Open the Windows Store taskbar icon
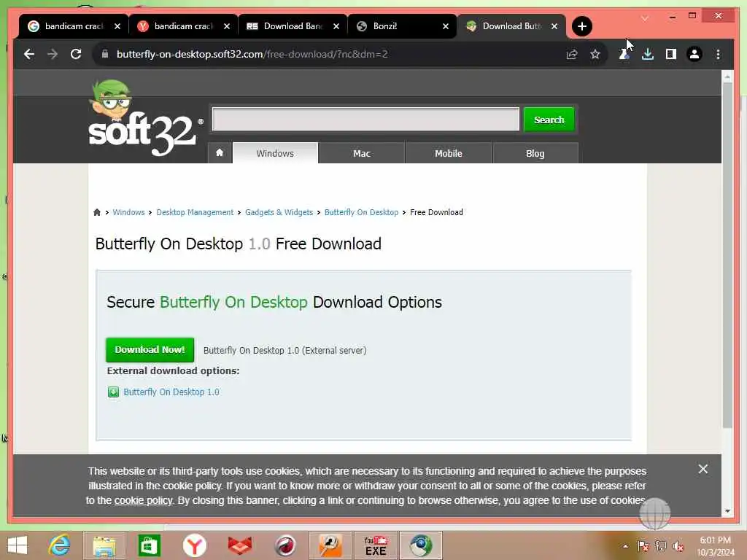 coord(149,545)
